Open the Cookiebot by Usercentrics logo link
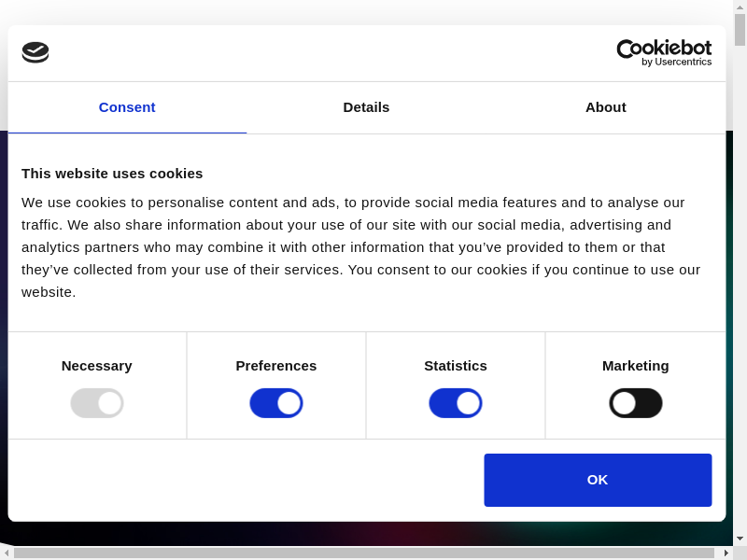 click(663, 52)
